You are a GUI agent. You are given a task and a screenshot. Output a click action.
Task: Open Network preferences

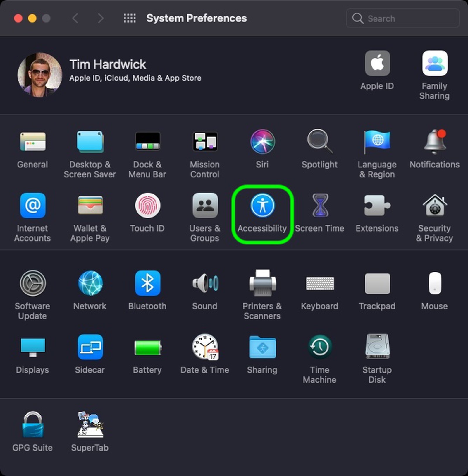pos(90,283)
